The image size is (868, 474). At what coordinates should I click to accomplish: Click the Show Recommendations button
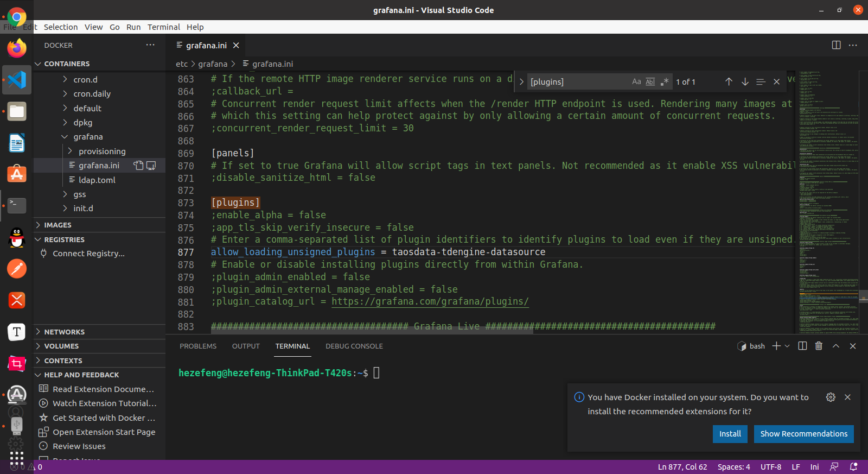pyautogui.click(x=803, y=434)
